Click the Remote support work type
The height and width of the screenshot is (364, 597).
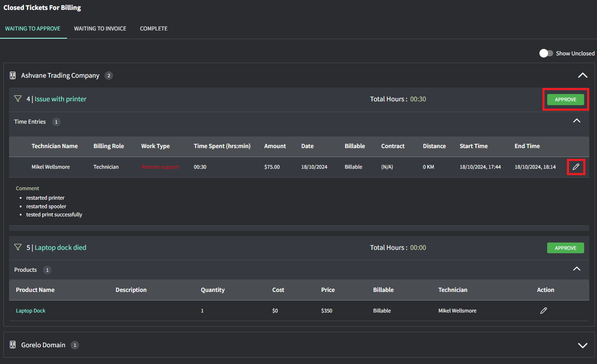[x=160, y=167]
